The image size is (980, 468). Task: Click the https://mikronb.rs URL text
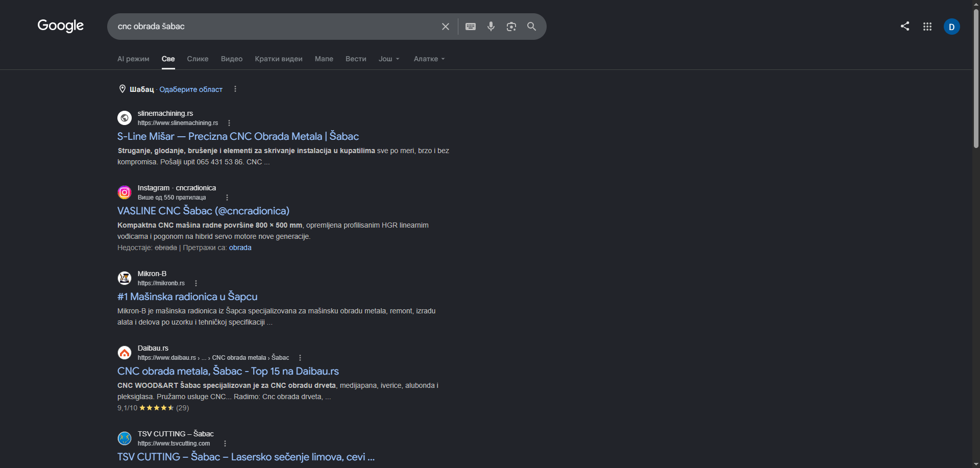pos(161,283)
